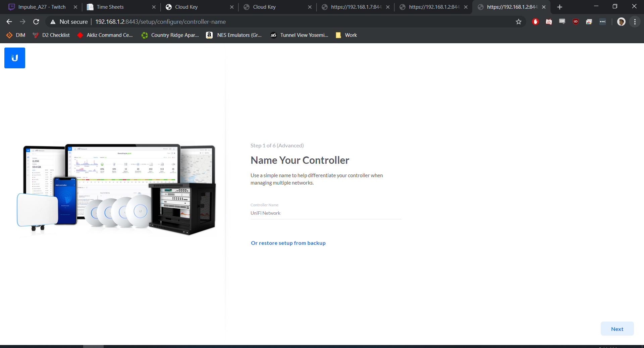Open a new tab with plus button
644x348 pixels.
click(559, 7)
